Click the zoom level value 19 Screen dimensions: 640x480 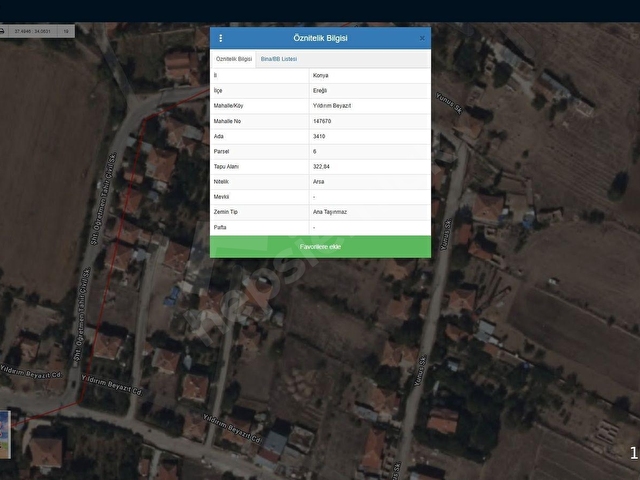(x=66, y=31)
